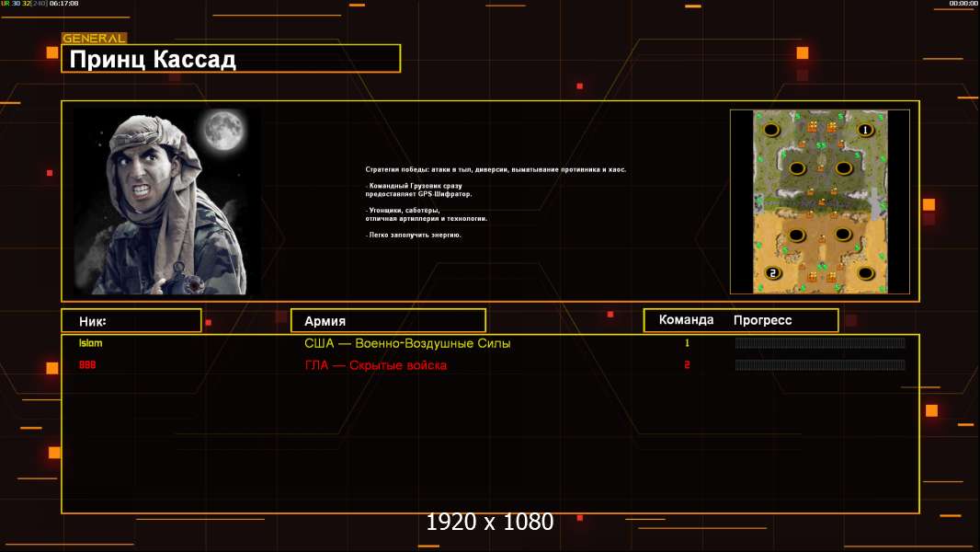Click the 'Стратегия победы' description line
This screenshot has height=552, width=980.
[496, 169]
